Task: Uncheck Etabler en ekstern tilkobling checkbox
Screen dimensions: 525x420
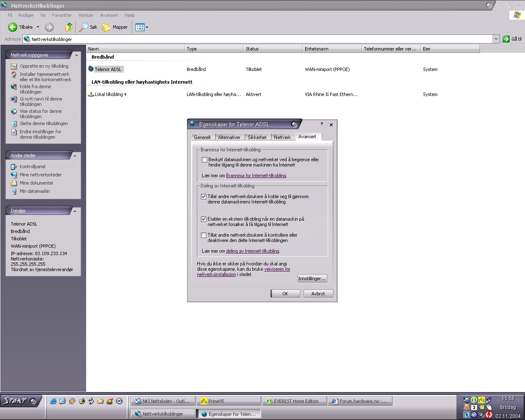Action: (x=203, y=219)
